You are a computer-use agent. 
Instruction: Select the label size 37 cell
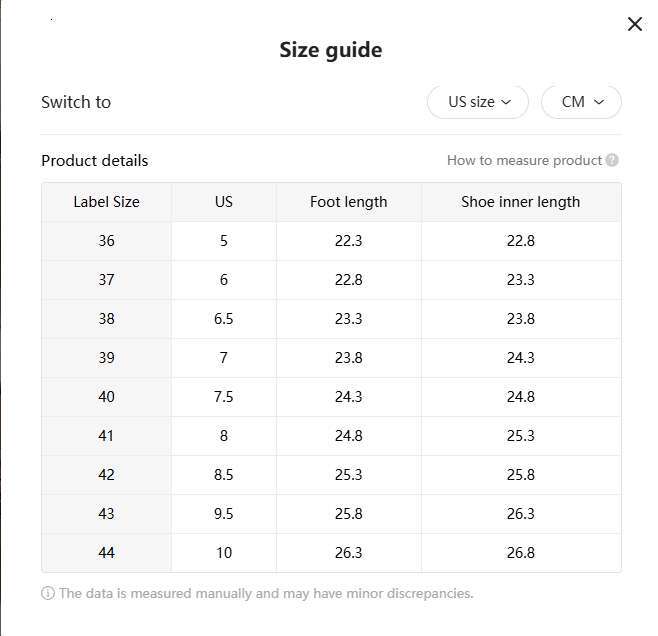[x=106, y=280]
